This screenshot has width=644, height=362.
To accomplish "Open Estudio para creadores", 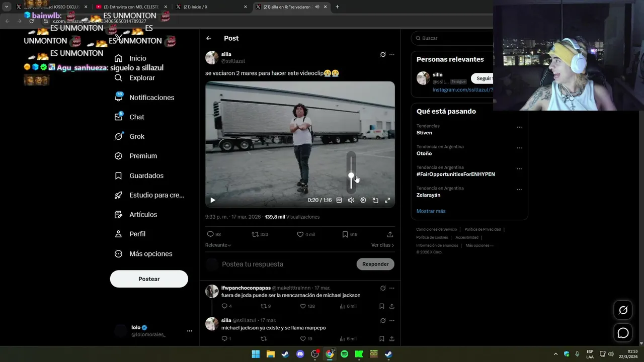I will (149, 195).
